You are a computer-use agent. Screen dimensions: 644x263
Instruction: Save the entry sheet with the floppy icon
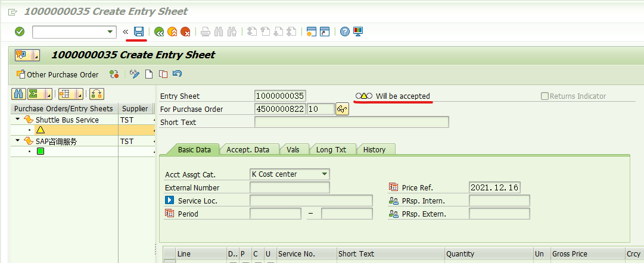[x=139, y=32]
